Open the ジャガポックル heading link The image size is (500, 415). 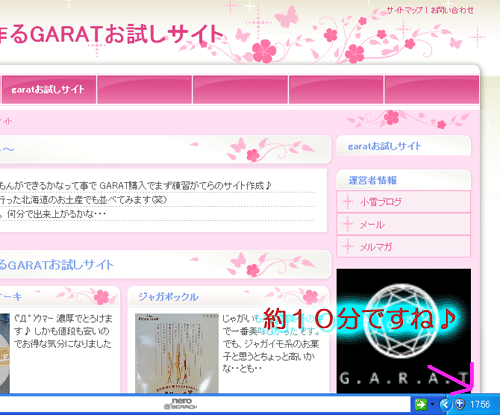(x=168, y=297)
